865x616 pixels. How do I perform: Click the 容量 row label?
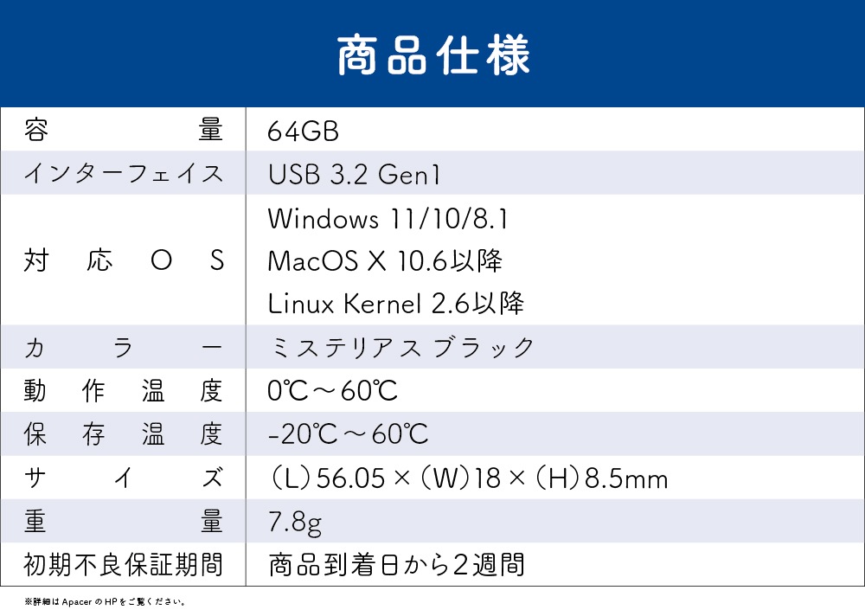[x=123, y=131]
